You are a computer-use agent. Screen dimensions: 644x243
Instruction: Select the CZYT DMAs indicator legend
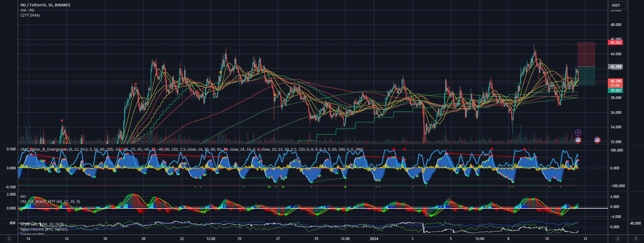click(30, 15)
